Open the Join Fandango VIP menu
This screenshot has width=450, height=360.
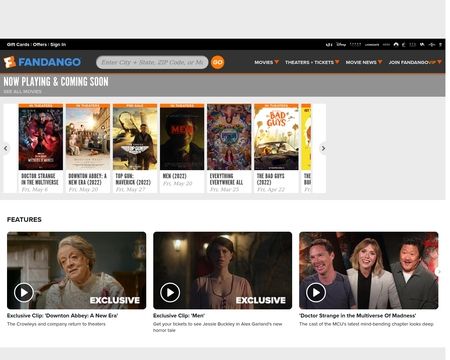pos(415,62)
